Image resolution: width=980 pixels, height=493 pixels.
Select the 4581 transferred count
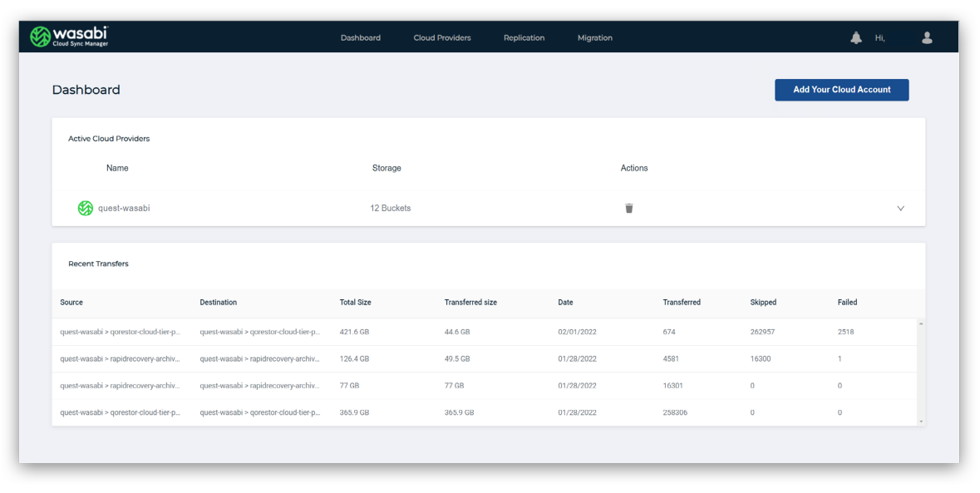672,358
